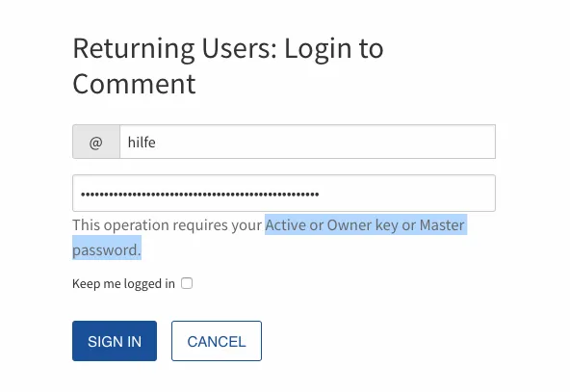Focus the username field containing hilfe
Screen dimensions: 570x392
tap(307, 142)
